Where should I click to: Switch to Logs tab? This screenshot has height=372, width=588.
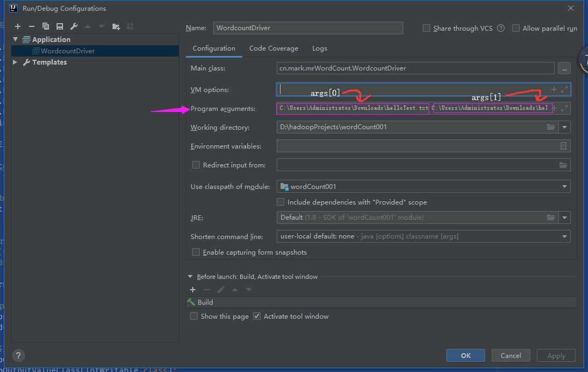click(x=319, y=48)
